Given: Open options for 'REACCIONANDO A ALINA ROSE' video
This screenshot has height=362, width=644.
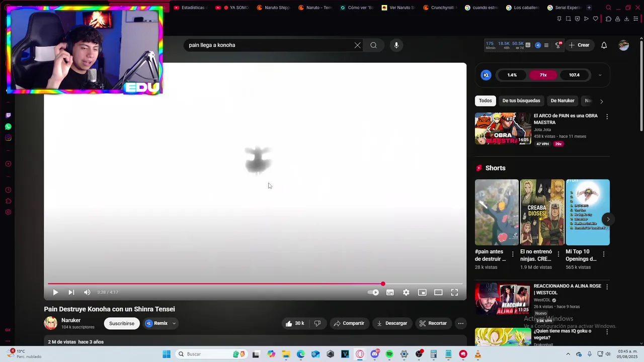Looking at the screenshot, I should click(x=607, y=287).
